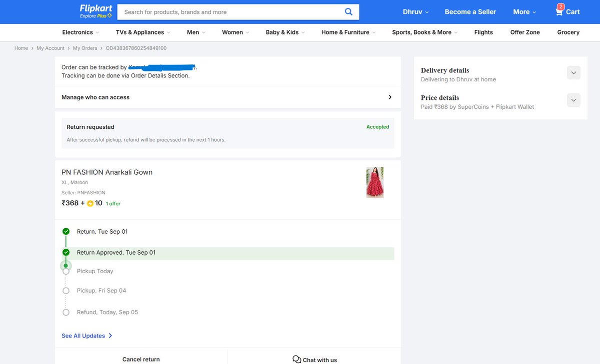Click the 1 offer link
The height and width of the screenshot is (364, 600).
113,204
